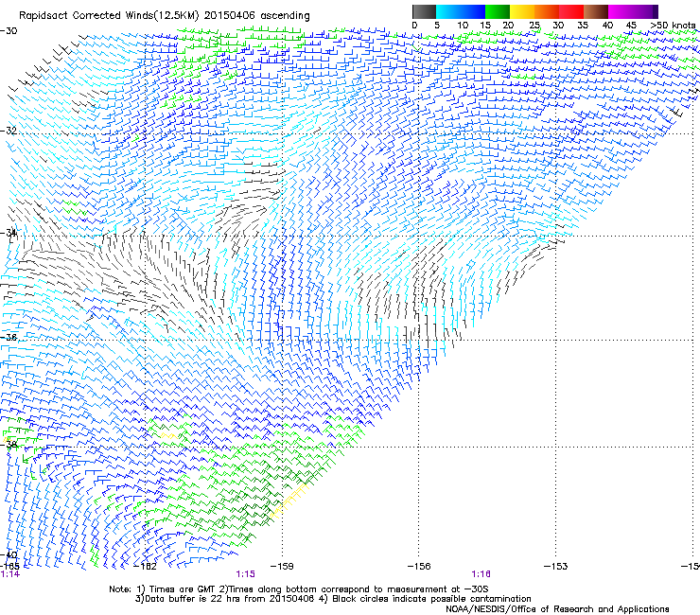Click the longitude label '-162'
Viewport: 700px width, 615px height.
coord(146,567)
